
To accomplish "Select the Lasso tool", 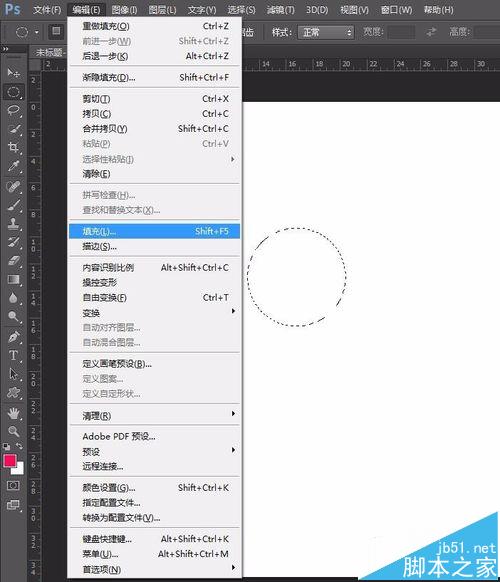I will [x=14, y=110].
